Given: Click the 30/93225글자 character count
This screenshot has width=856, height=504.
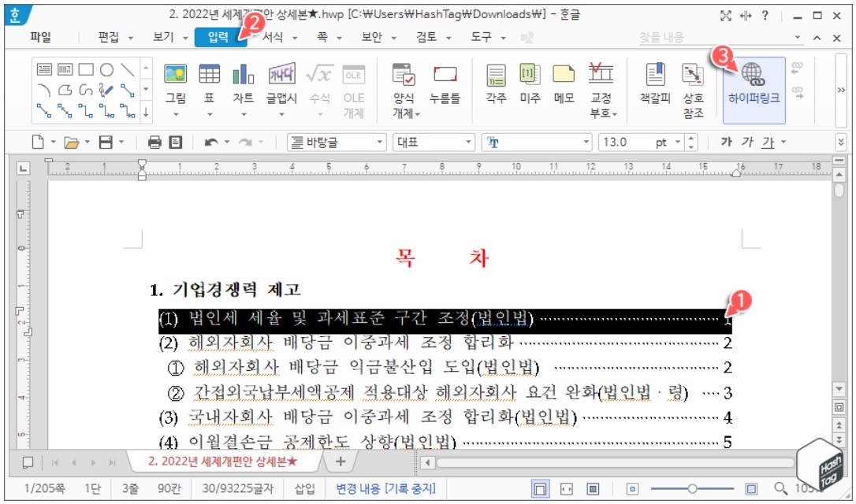Looking at the screenshot, I should [238, 488].
